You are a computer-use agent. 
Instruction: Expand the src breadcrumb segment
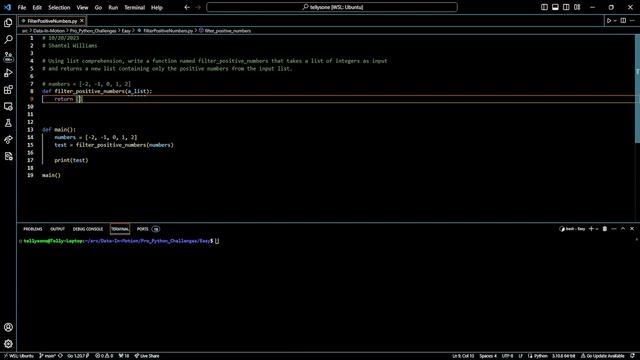24,31
